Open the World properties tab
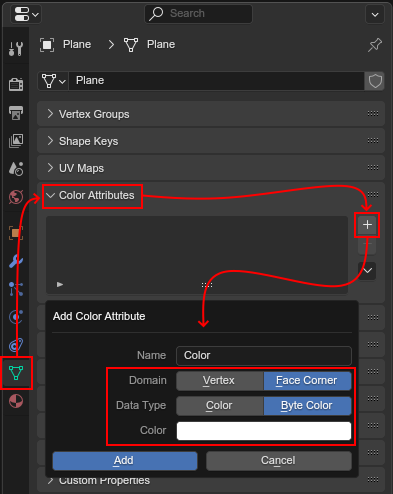The width and height of the screenshot is (393, 494). tap(16, 197)
